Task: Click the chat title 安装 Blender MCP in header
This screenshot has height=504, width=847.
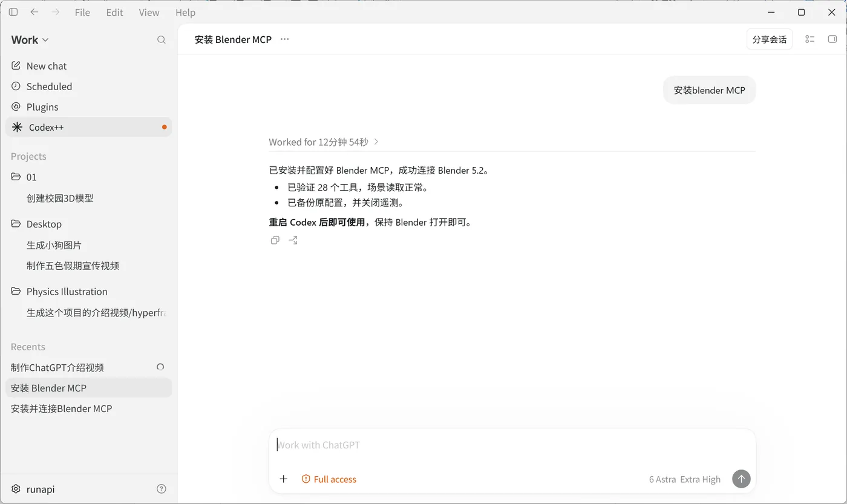Action: tap(233, 39)
